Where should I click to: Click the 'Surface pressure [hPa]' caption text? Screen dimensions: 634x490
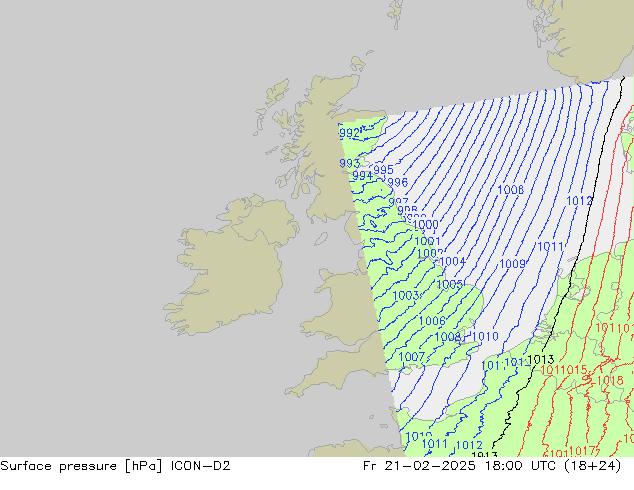pyautogui.click(x=82, y=466)
